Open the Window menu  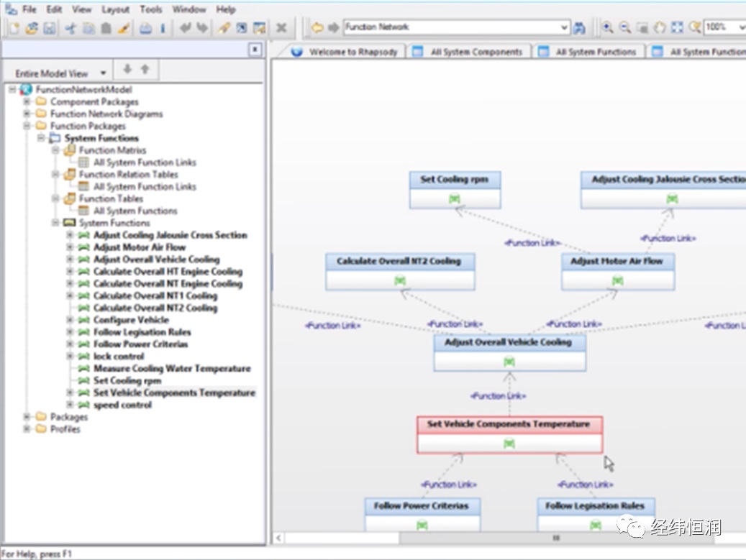[188, 9]
